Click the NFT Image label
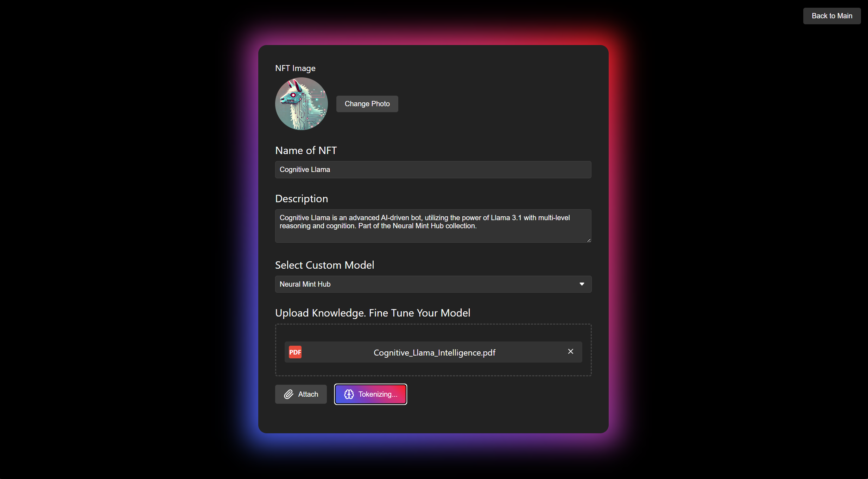This screenshot has height=479, width=868. (295, 68)
